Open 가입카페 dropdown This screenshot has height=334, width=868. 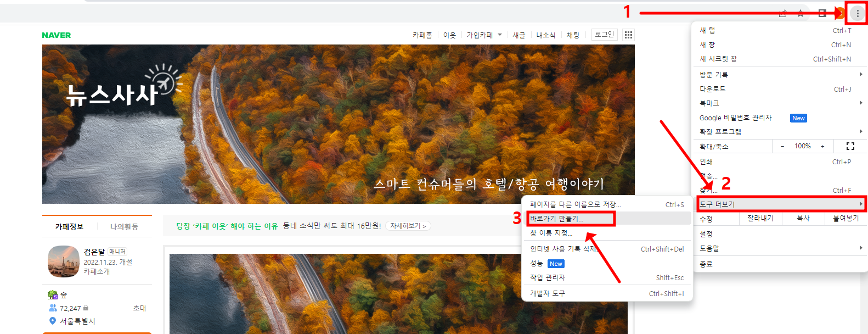point(484,35)
